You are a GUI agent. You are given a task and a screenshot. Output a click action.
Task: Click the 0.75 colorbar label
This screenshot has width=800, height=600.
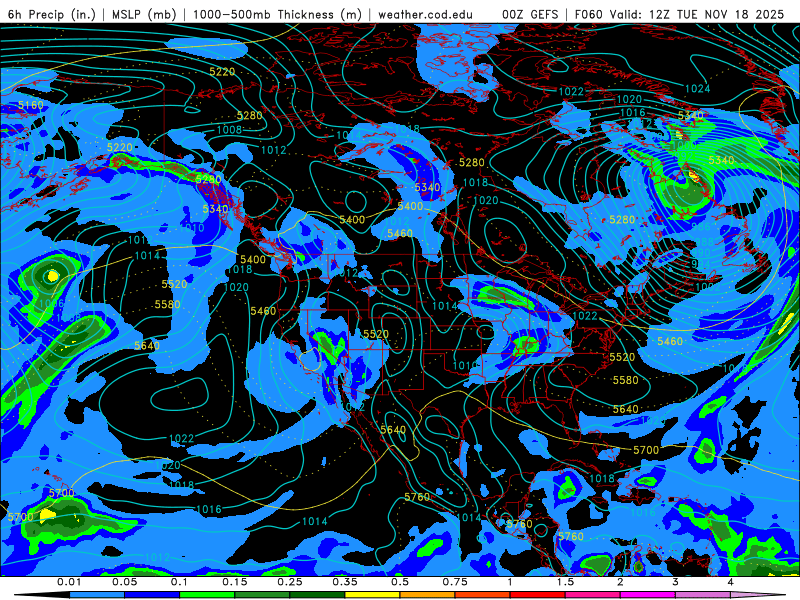(x=455, y=582)
